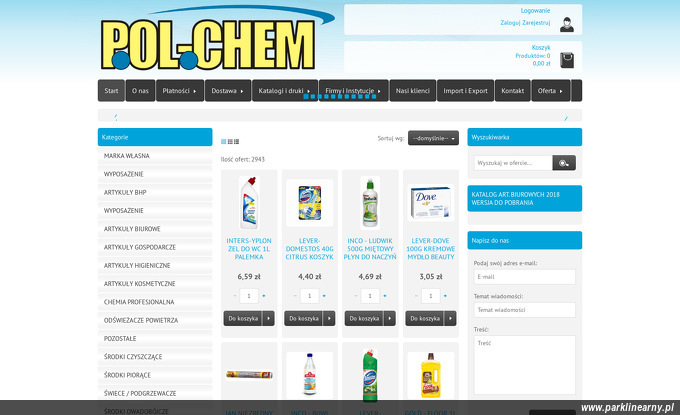The image size is (680, 415).
Task: Go to the Start page
Action: 111,91
